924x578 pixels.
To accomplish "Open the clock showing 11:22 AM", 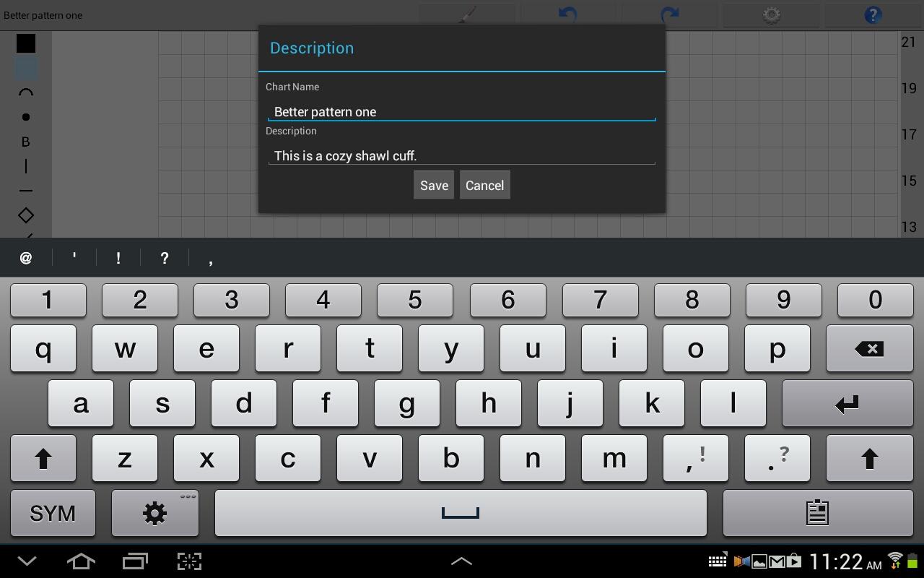I will 845,561.
